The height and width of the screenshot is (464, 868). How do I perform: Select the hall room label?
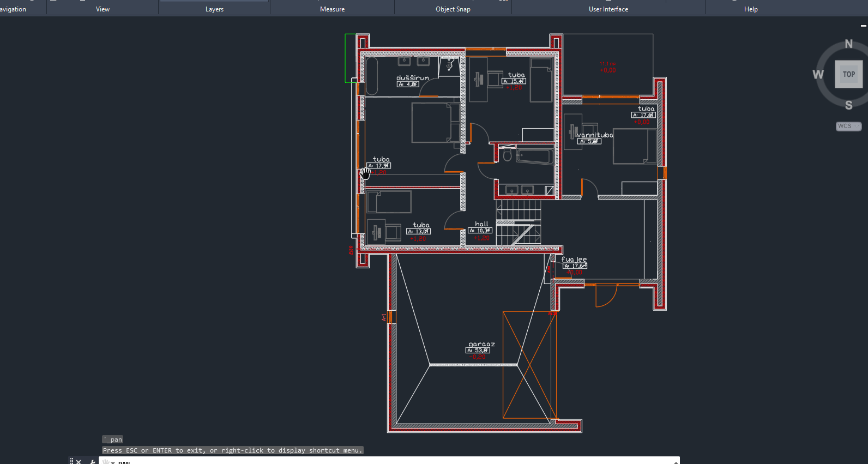point(481,224)
